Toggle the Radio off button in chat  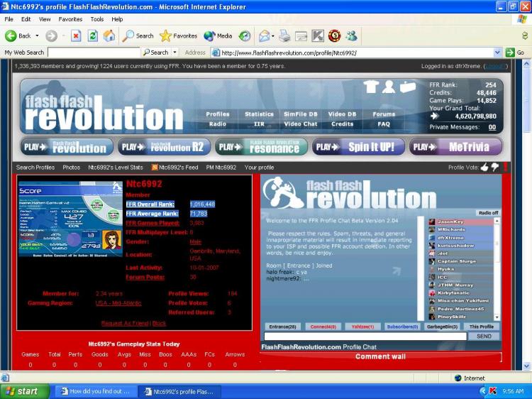coord(488,212)
